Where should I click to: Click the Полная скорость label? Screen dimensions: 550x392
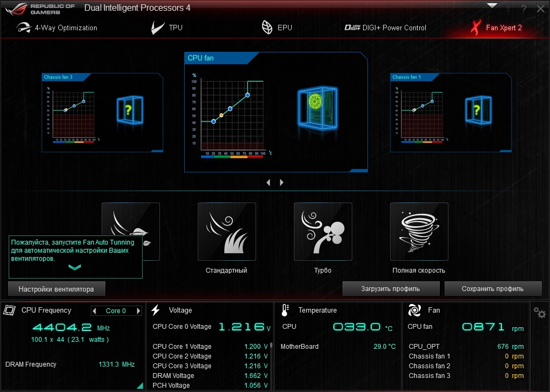tap(419, 271)
